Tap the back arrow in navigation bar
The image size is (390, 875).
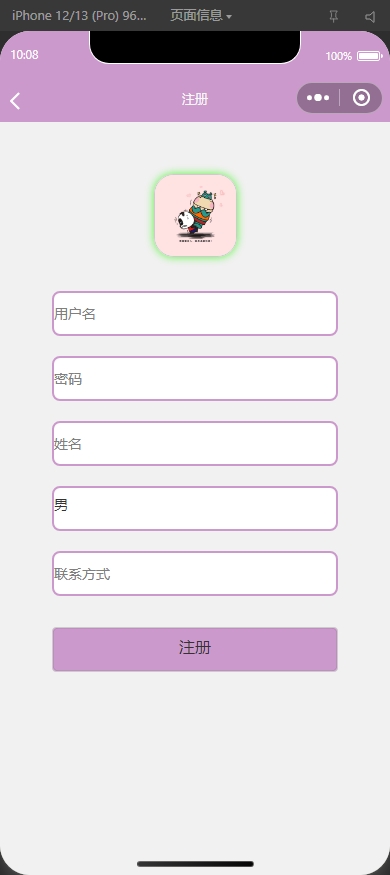pos(15,101)
